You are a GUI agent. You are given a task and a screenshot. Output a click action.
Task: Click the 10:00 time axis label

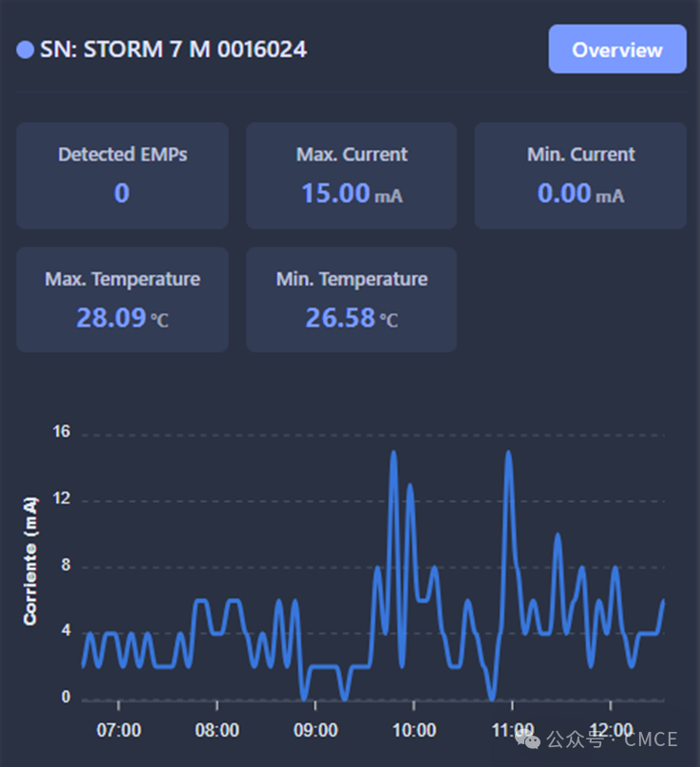pos(413,730)
